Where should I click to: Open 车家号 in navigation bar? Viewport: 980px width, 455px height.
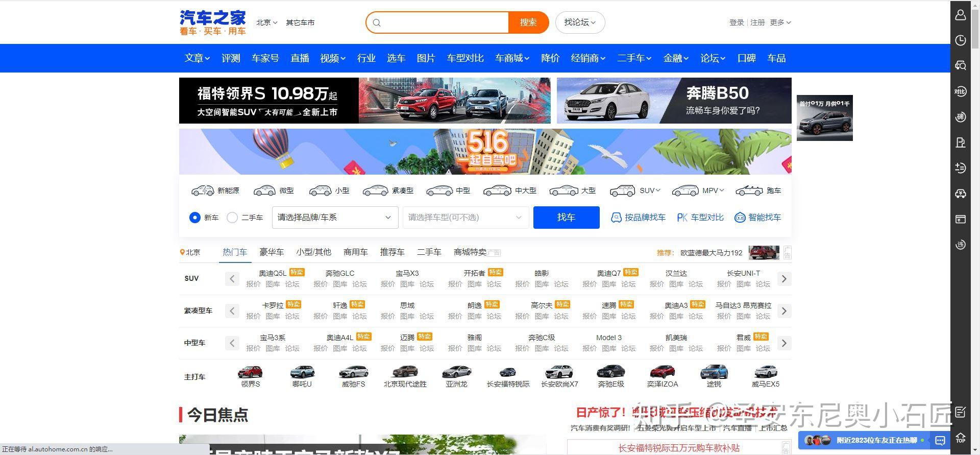tap(265, 58)
